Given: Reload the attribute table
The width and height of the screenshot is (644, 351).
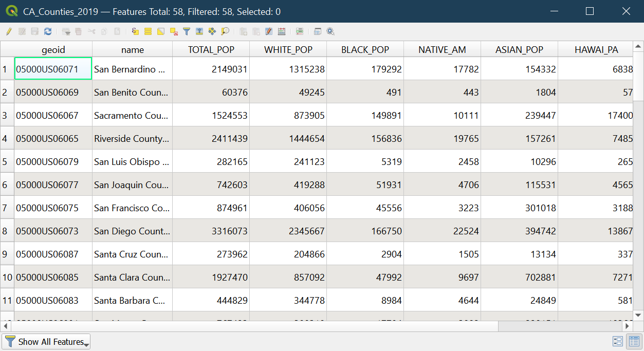Looking at the screenshot, I should click(x=48, y=31).
